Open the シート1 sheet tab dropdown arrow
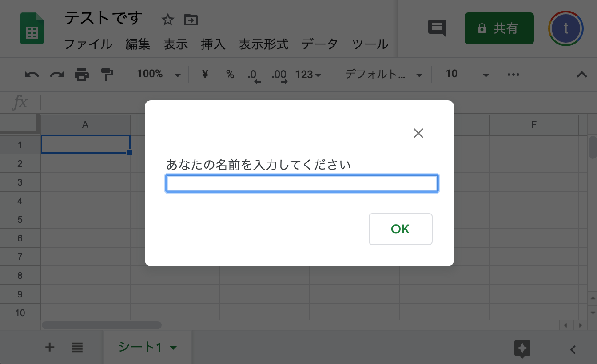This screenshot has height=364, width=597. (x=174, y=348)
